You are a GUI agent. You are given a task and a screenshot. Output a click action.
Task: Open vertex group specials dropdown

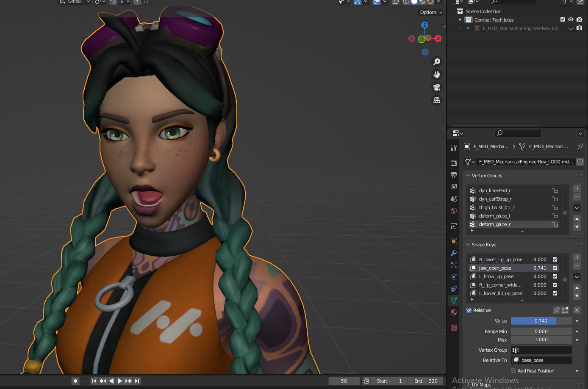pyautogui.click(x=577, y=208)
